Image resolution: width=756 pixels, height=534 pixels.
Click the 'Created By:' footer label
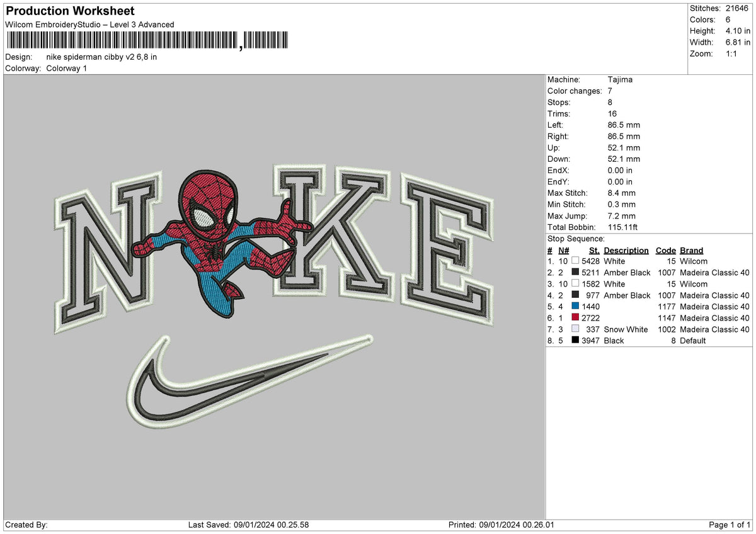pos(26,525)
